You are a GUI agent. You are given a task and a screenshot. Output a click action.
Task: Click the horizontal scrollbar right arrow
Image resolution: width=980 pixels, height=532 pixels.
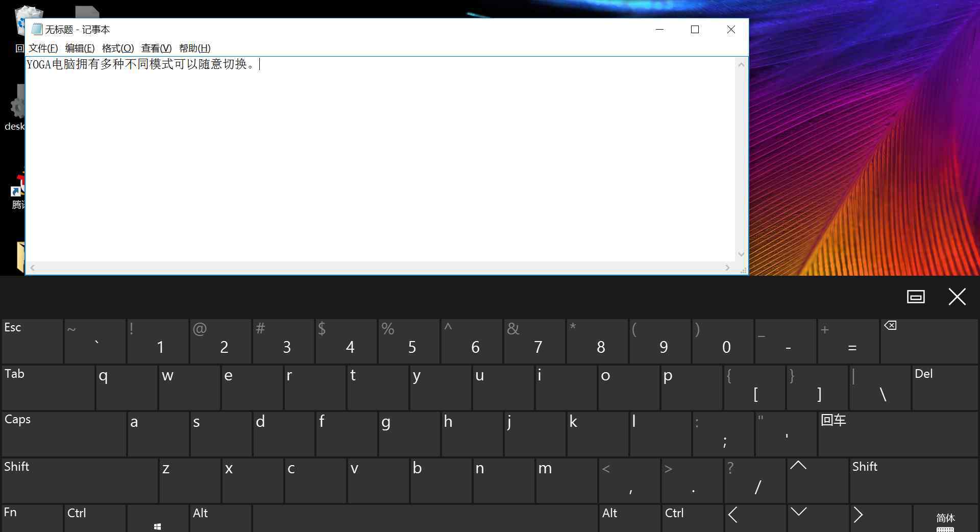(727, 268)
